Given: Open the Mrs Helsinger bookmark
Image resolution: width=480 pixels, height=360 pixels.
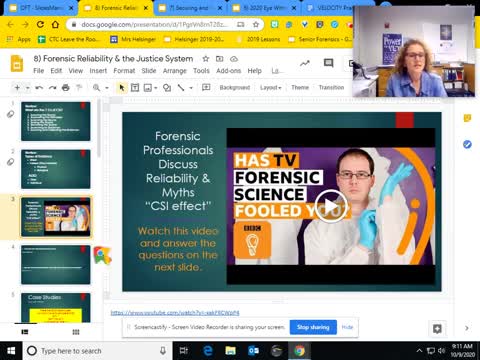Looking at the screenshot, I should (x=133, y=39).
